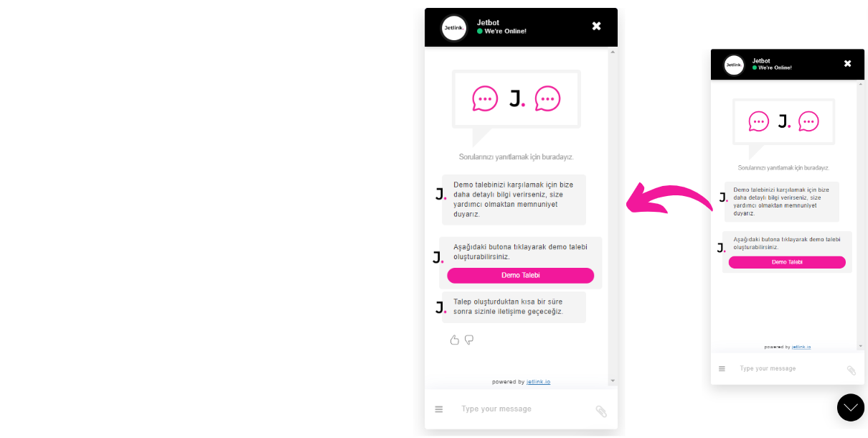Click the pink Demo Talebi button in large chat
This screenshot has height=438, width=868.
click(521, 276)
